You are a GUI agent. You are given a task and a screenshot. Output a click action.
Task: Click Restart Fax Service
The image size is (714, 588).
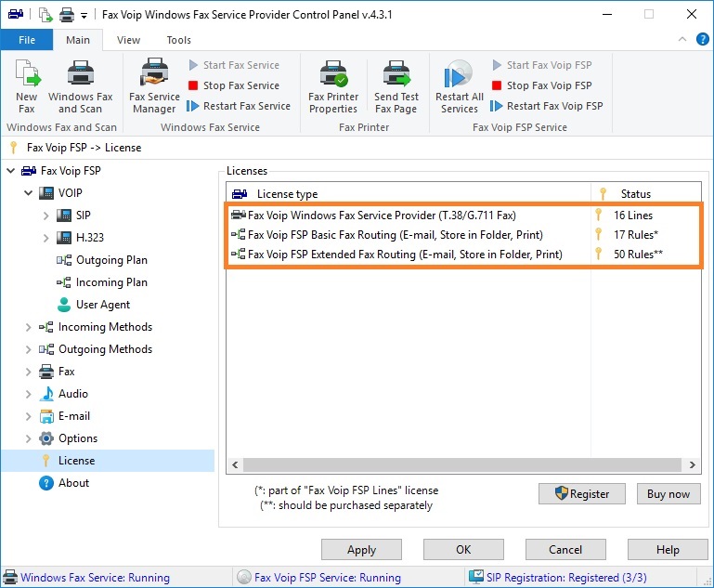(239, 106)
